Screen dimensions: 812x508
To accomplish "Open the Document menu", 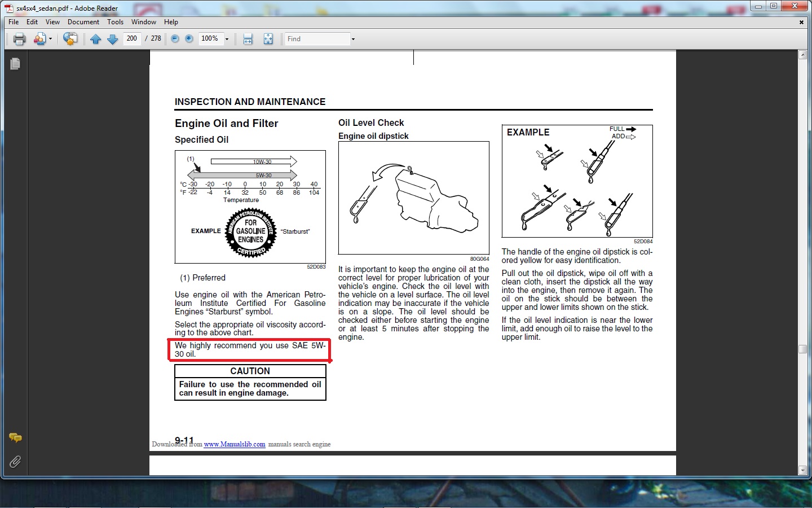I will click(83, 22).
